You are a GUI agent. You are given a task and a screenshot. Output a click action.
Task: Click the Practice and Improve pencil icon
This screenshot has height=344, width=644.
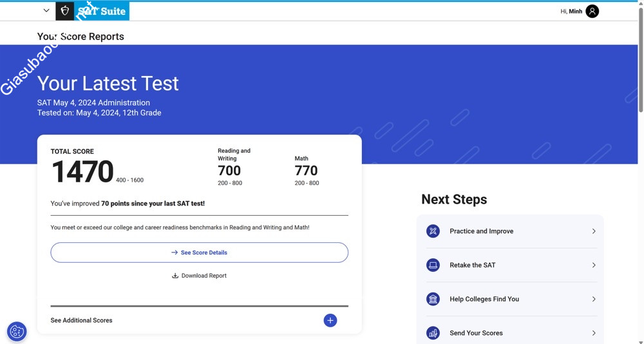coord(433,231)
